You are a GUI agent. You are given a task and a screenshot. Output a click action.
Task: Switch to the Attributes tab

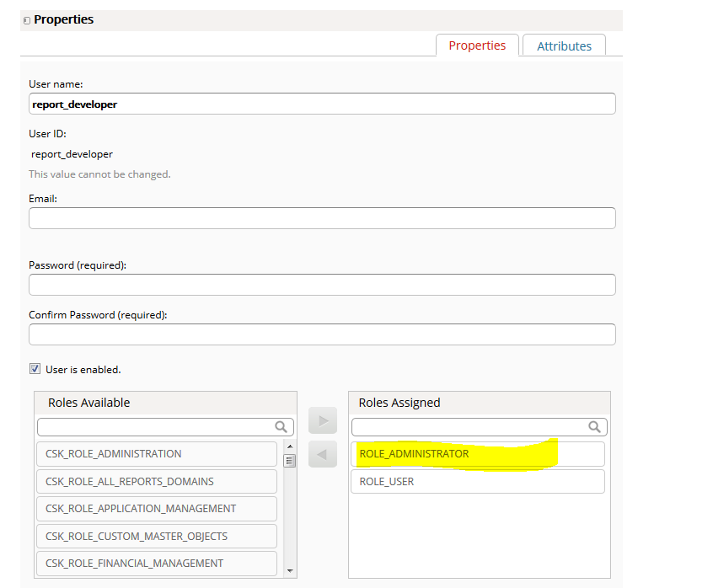pyautogui.click(x=564, y=46)
